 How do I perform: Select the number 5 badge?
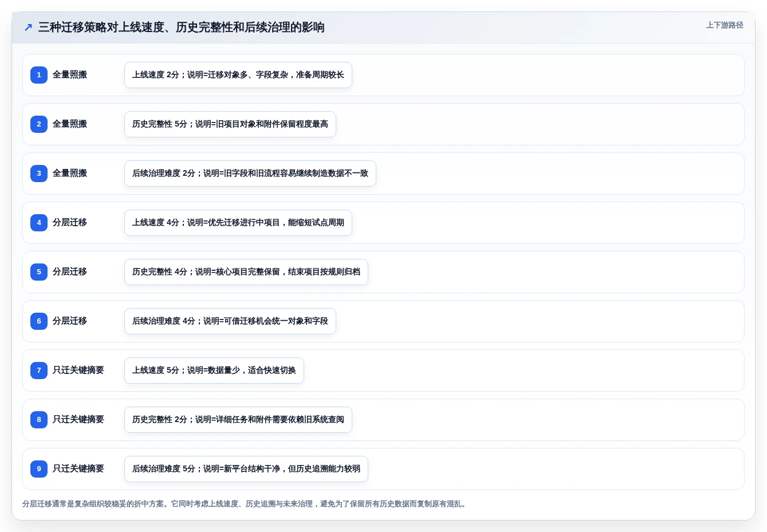(39, 272)
